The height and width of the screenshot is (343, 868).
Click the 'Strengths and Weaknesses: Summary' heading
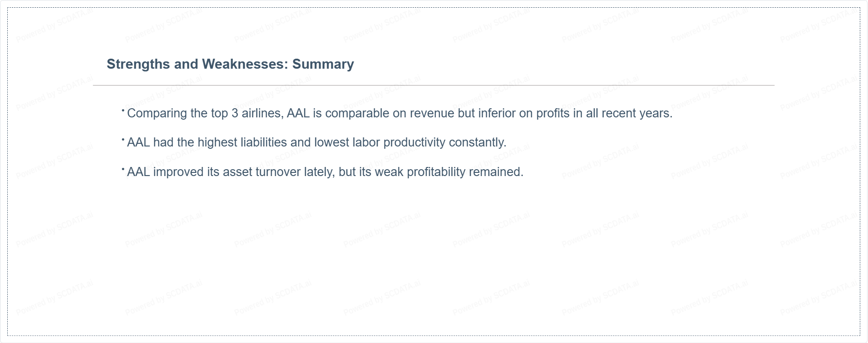coord(230,64)
